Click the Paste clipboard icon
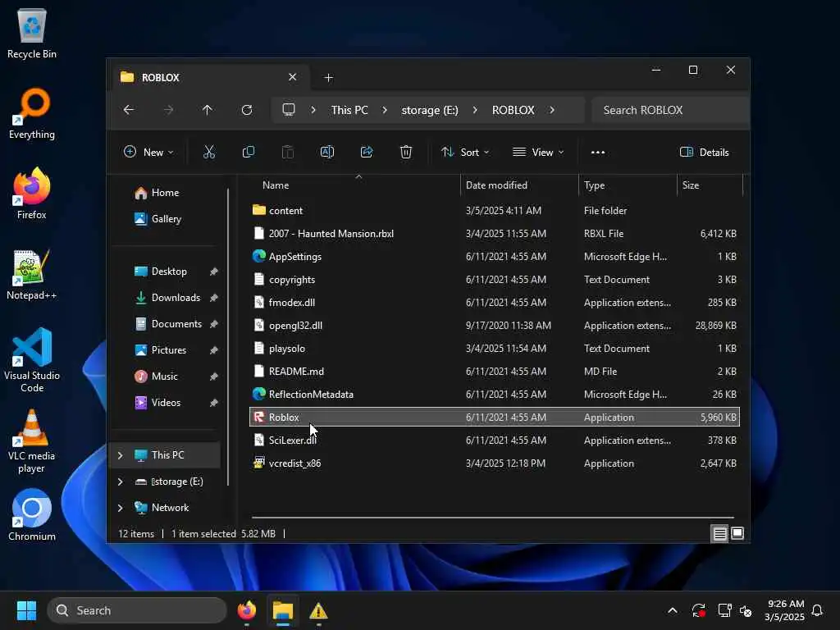Image resolution: width=840 pixels, height=630 pixels. click(288, 152)
